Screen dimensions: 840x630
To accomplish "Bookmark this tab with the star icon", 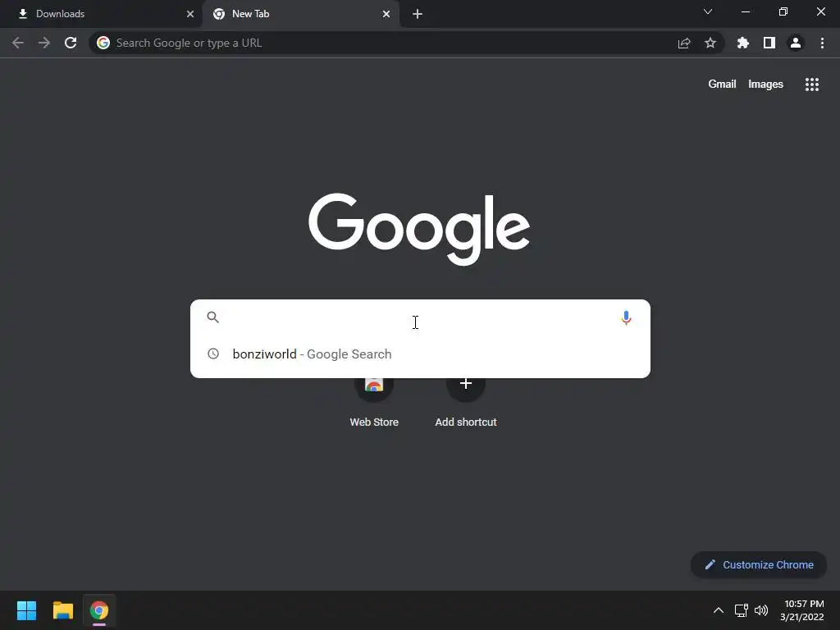I will [x=710, y=43].
